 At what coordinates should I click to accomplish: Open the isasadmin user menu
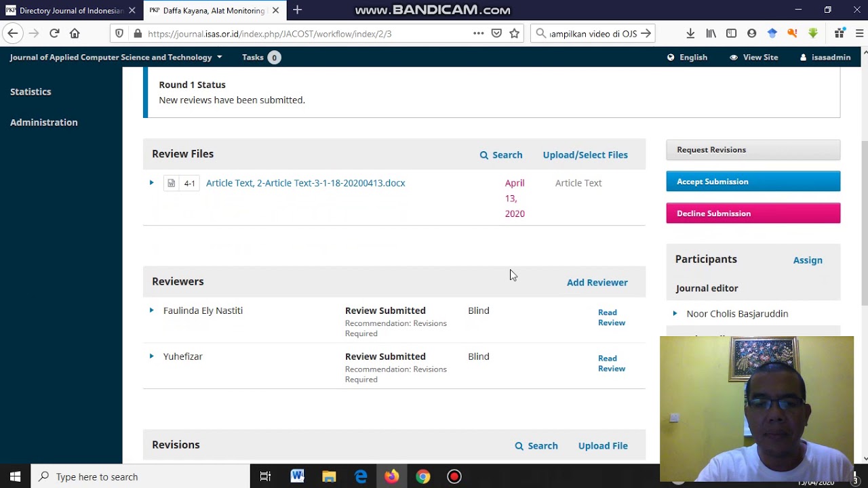[825, 57]
